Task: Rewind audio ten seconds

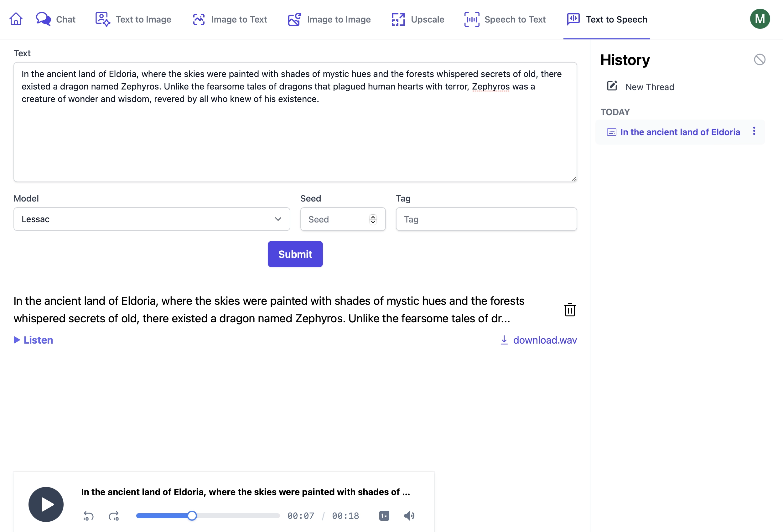Action: 88,515
